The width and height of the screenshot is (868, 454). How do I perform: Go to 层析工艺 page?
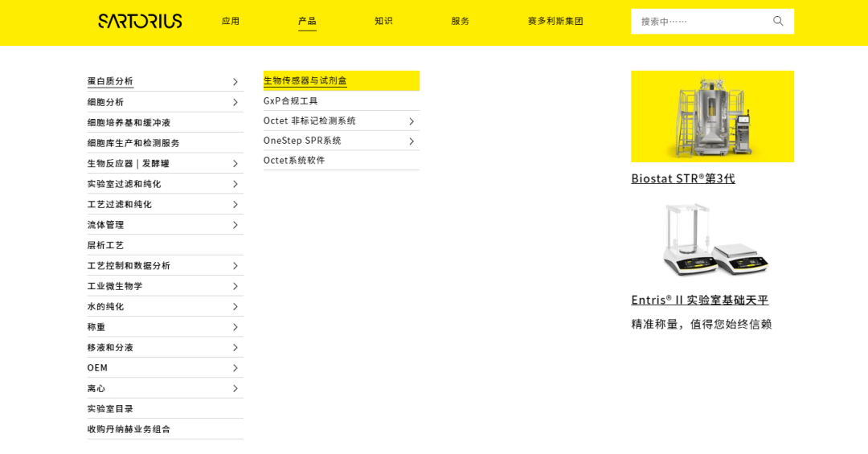coord(106,245)
